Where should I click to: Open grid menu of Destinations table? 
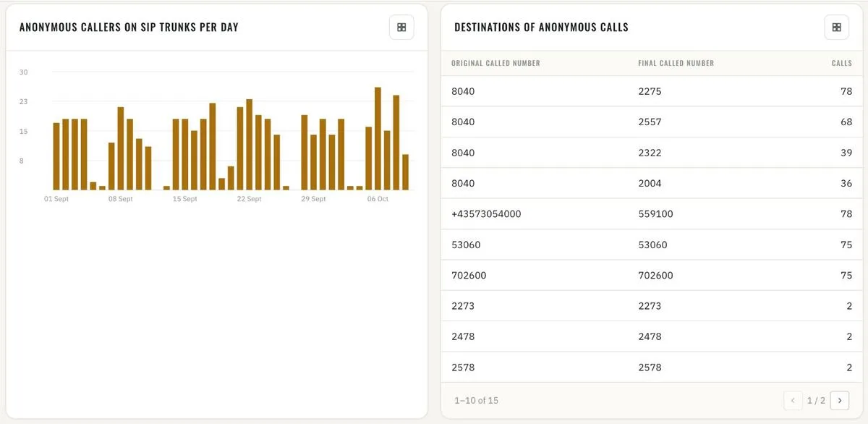click(x=836, y=27)
